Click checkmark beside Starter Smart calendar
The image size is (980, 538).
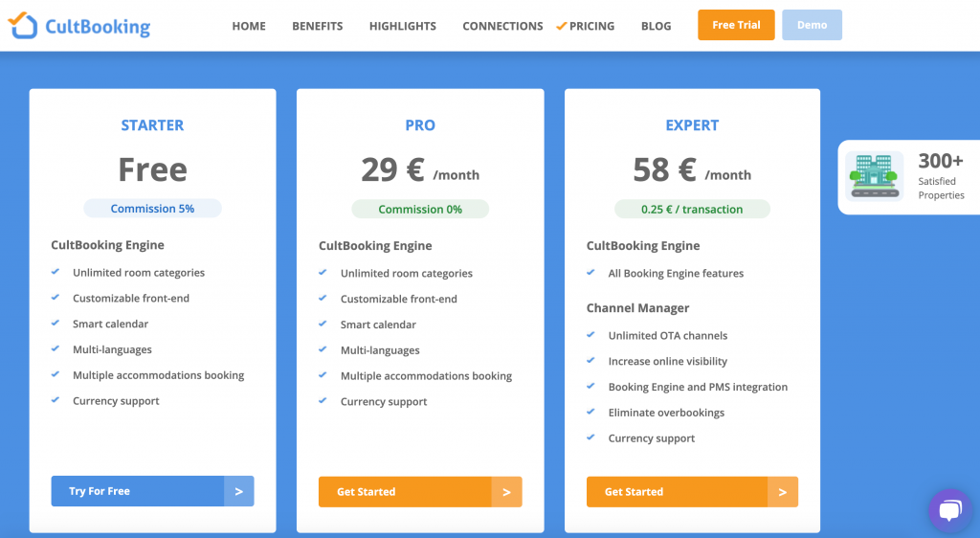(x=56, y=324)
